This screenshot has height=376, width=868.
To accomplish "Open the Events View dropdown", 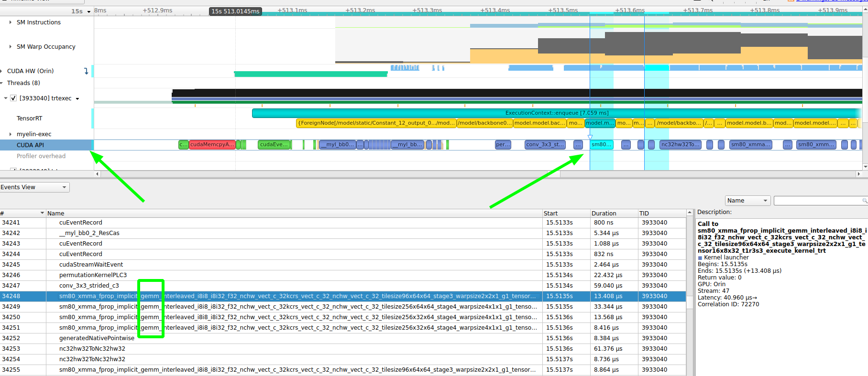I will coord(34,187).
